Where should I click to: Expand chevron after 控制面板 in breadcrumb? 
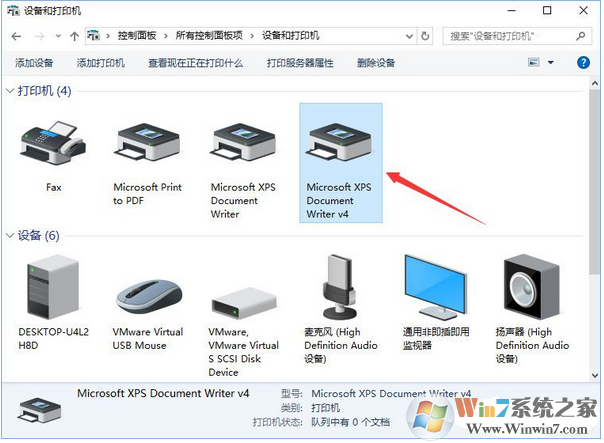coord(166,36)
